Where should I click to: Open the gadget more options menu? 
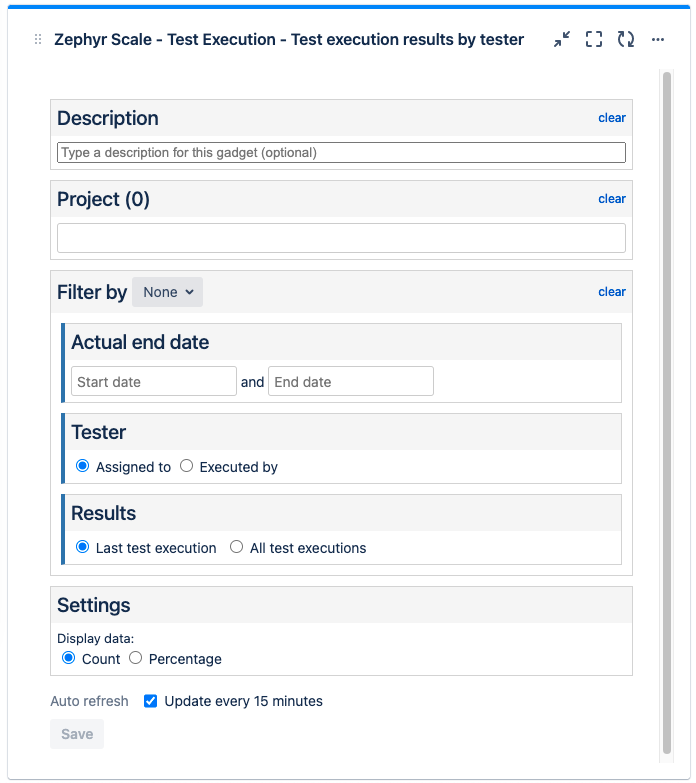pos(658,40)
